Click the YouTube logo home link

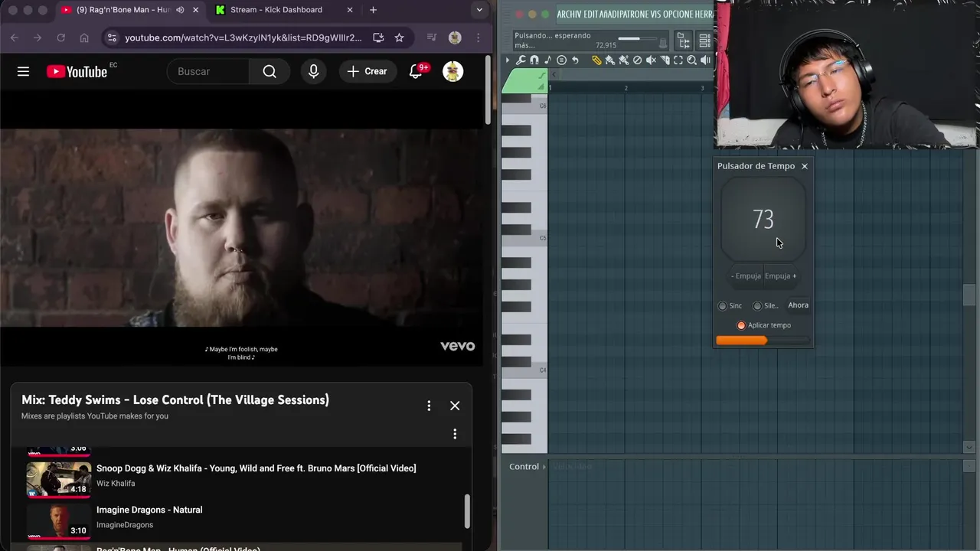(x=77, y=71)
